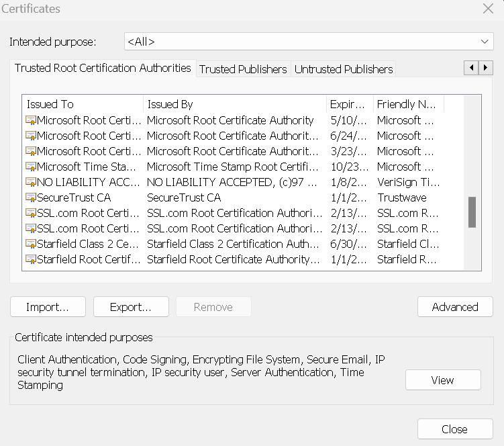Click the Import button
Screen dimensions: 504x446
coord(48,307)
